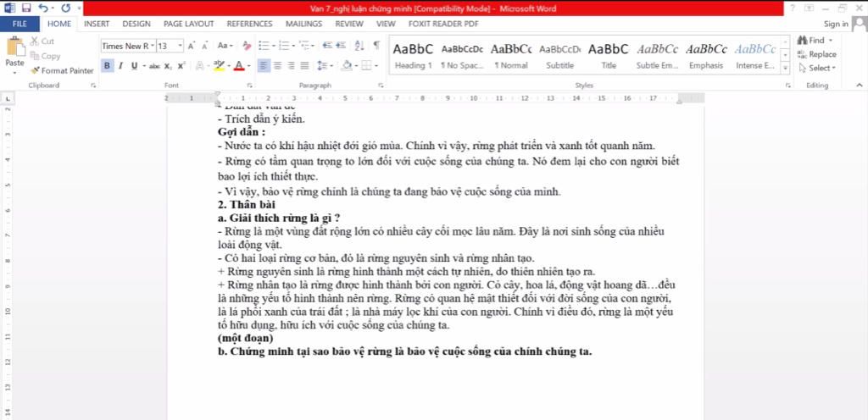Collapse the ribbon with the chevron

[860, 86]
